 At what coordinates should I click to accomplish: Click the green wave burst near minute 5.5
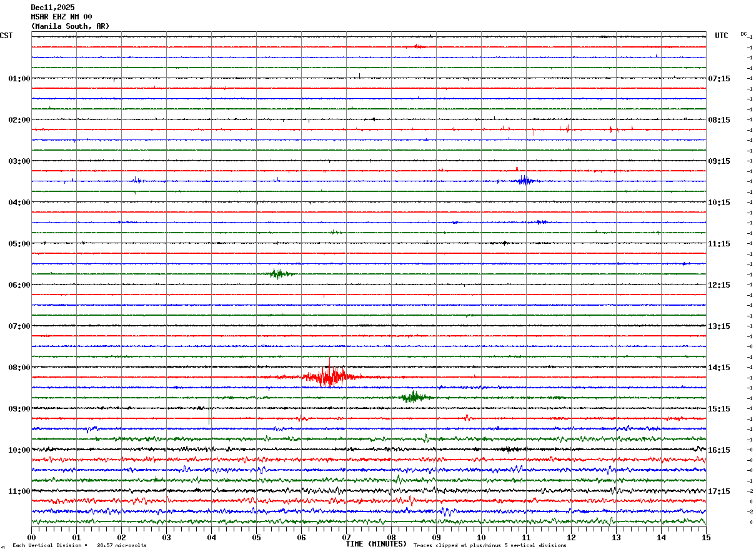pos(277,273)
